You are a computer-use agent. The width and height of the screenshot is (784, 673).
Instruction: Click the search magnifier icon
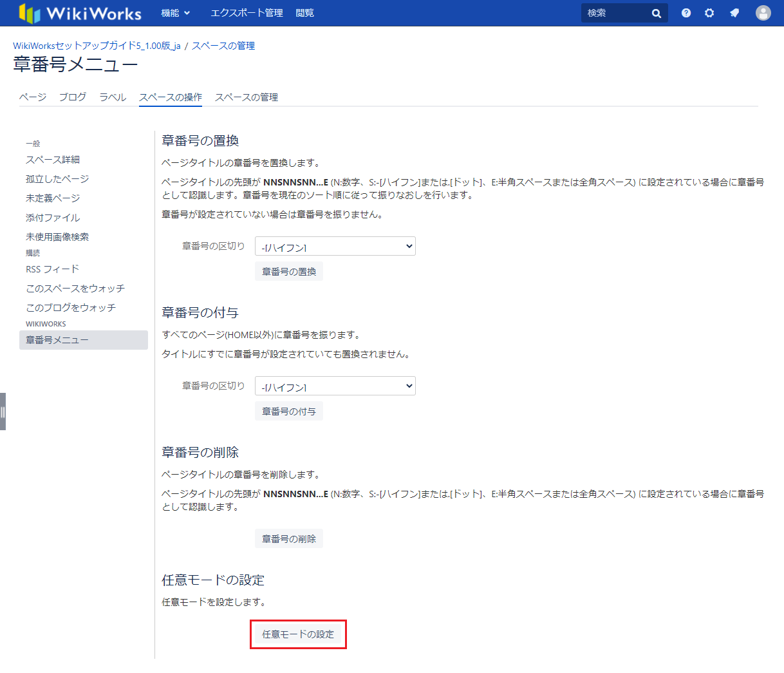point(656,13)
